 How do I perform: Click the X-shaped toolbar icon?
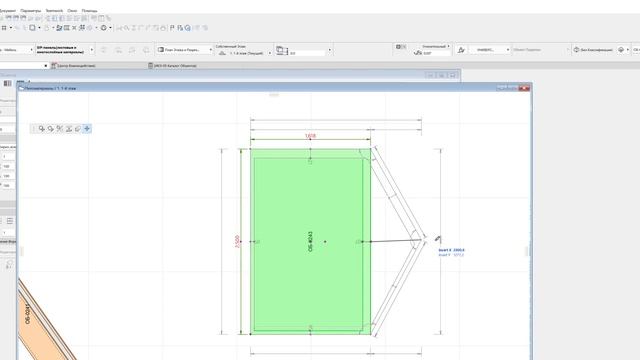point(74,28)
